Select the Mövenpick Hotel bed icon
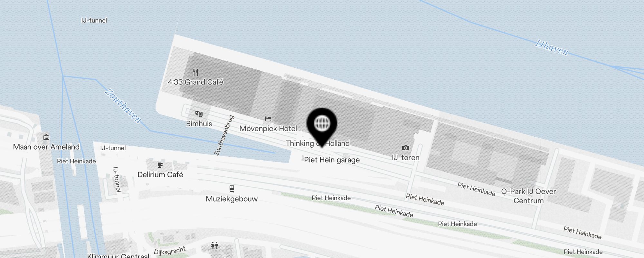This screenshot has width=644, height=258. pos(268,119)
